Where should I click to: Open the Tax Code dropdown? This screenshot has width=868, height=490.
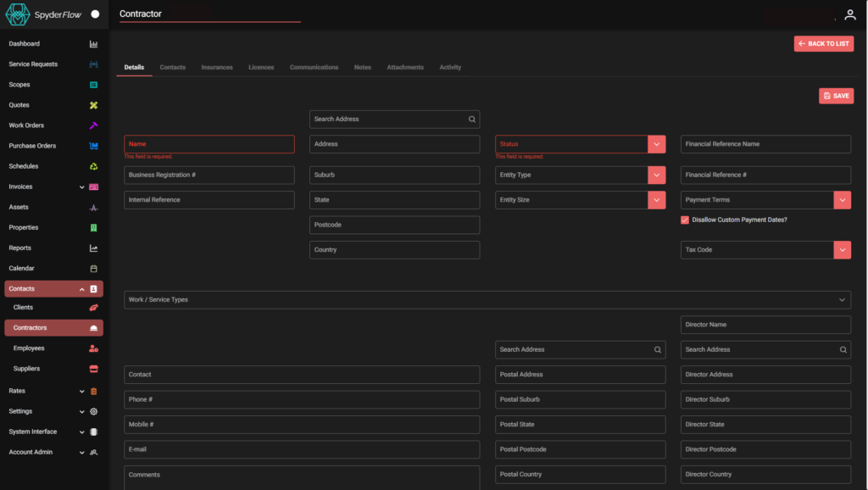coord(842,250)
